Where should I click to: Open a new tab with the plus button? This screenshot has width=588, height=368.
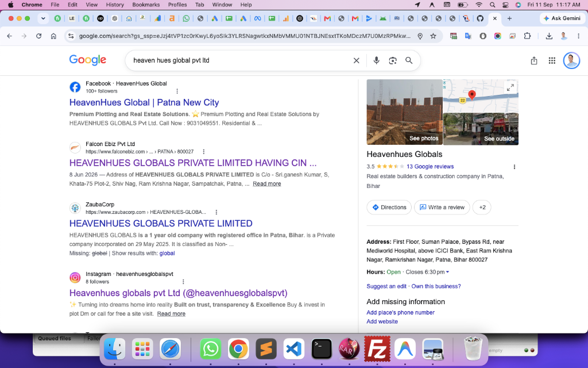point(509,18)
